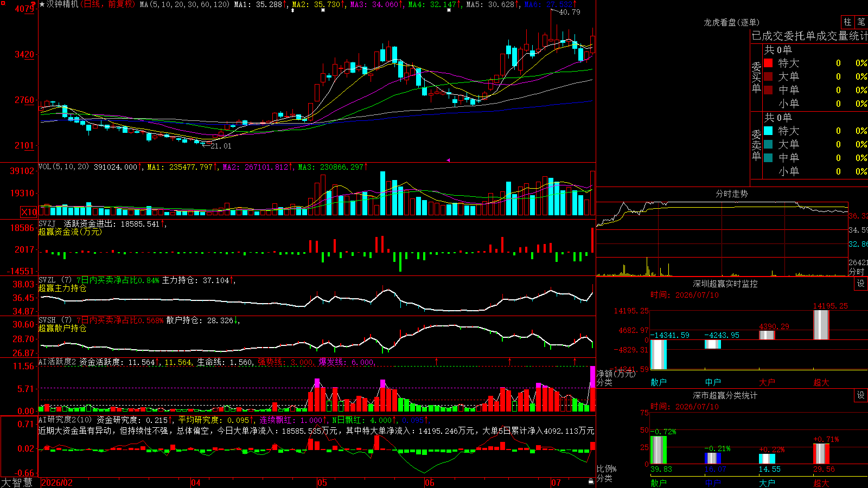Switch 龙虎看盘 to 柱 view
Screen dimensions: 868x488
click(x=847, y=22)
